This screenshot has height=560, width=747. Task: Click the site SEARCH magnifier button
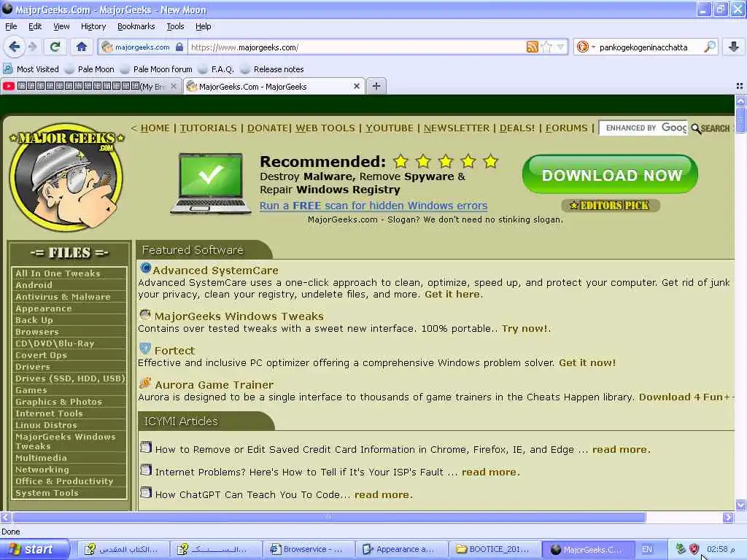tap(711, 128)
